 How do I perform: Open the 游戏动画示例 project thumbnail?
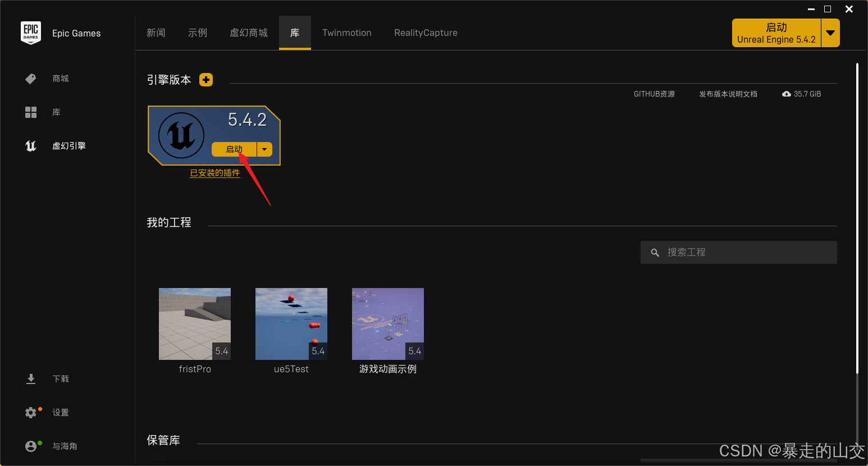pyautogui.click(x=388, y=324)
